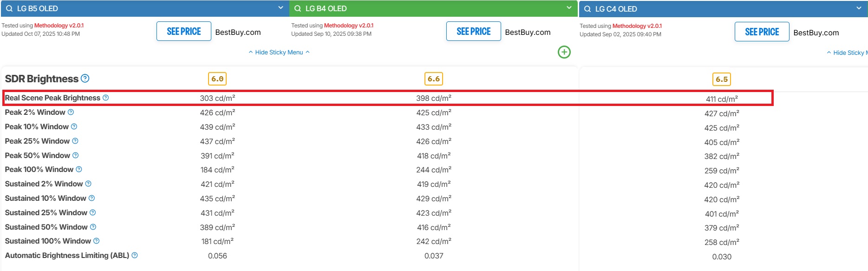868x271 pixels.
Task: Expand the LG B5 OLED product dropdown
Action: coord(281,8)
